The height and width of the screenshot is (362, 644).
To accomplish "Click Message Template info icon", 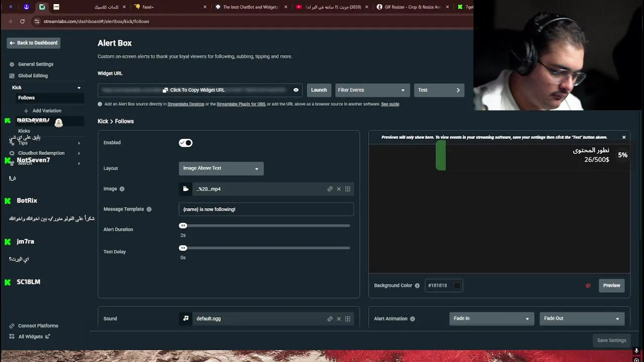I will (149, 209).
